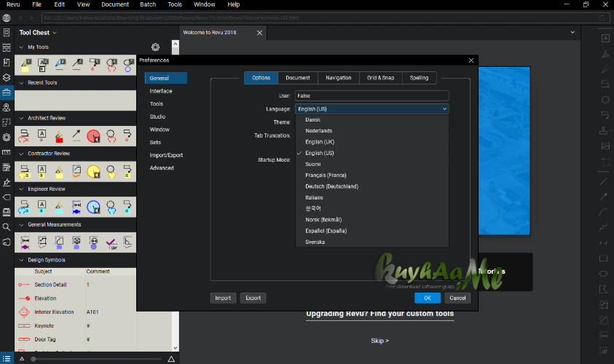Collapse the Recent Tools section

pos(22,83)
